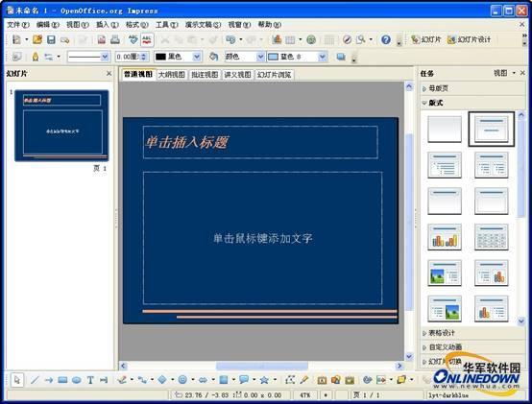Image resolution: width=532 pixels, height=404 pixels.
Task: Click the Save document icon
Action: click(51, 39)
